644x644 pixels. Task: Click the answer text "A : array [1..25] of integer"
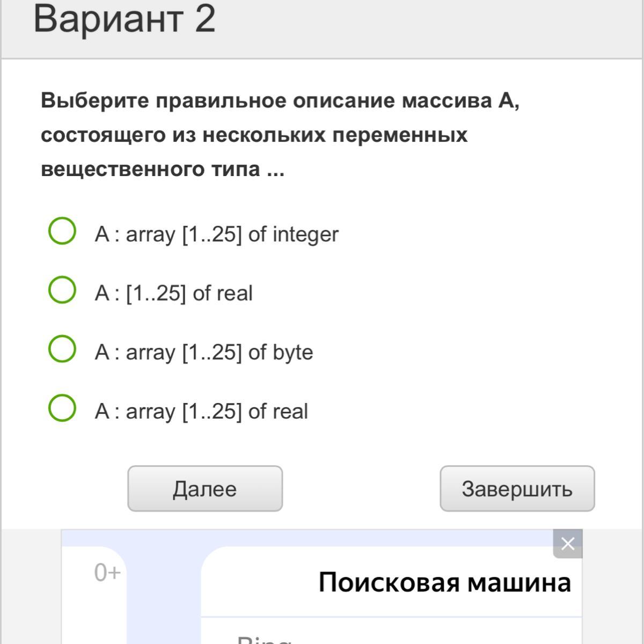pyautogui.click(x=216, y=235)
